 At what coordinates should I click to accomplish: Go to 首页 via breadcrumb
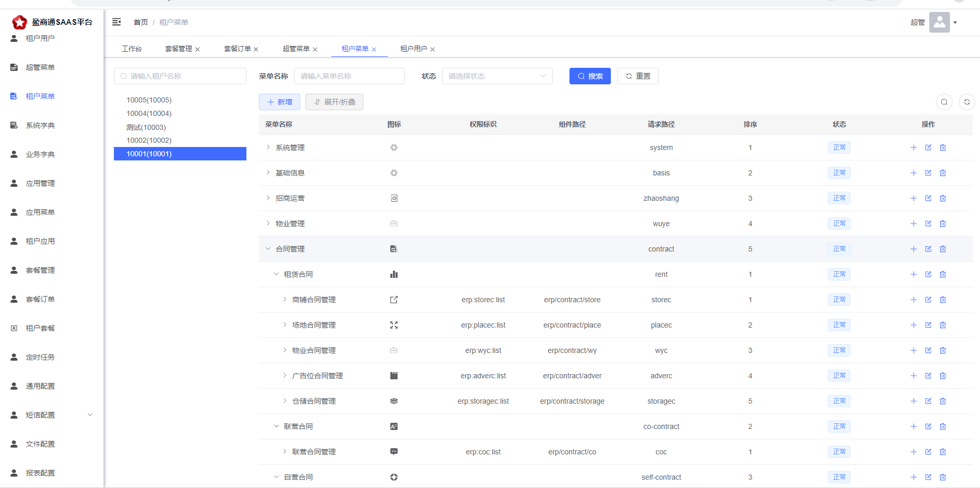pos(141,22)
